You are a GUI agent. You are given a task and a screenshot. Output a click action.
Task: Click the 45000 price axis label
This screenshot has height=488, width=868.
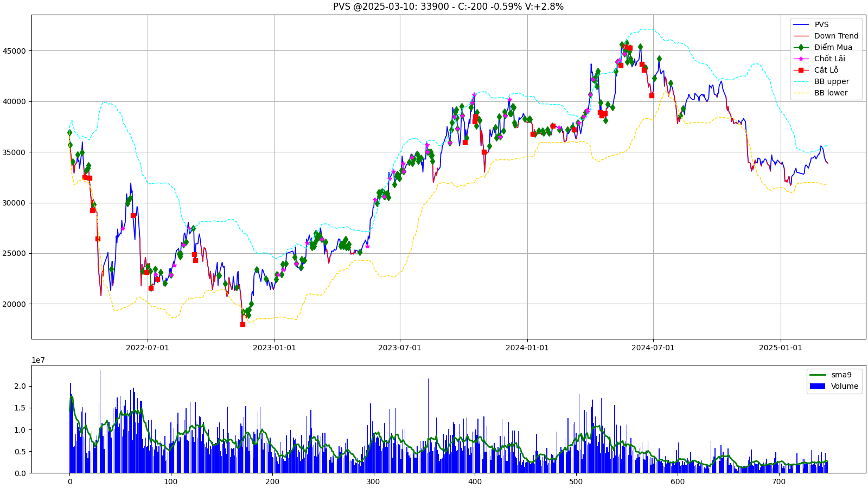click(15, 51)
